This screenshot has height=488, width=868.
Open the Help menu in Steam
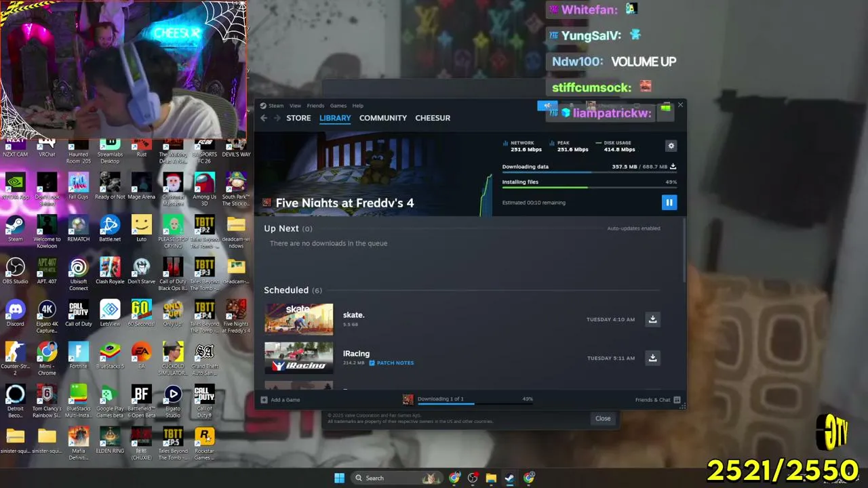point(357,106)
